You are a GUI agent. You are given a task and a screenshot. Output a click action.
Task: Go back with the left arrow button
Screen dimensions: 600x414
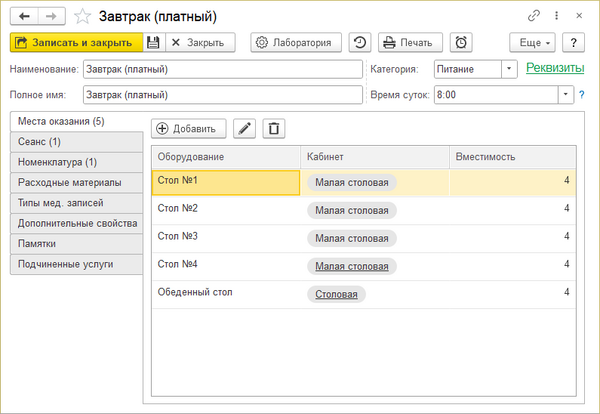24,16
